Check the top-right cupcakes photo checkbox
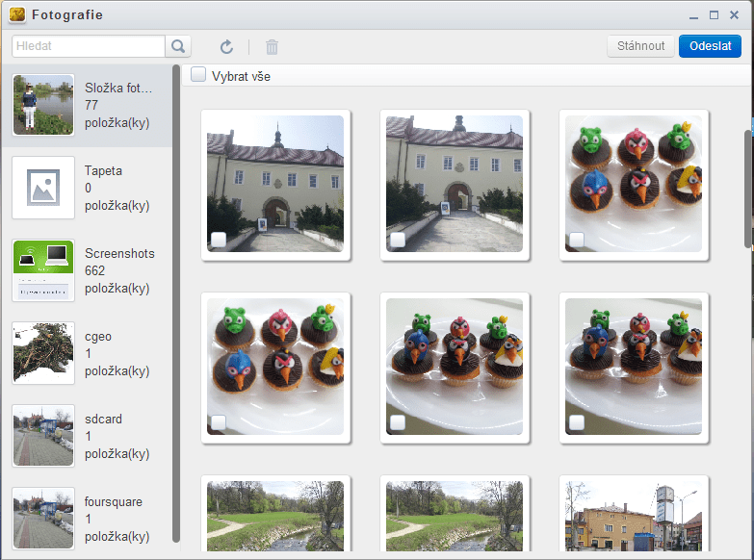This screenshot has width=754, height=560. click(x=577, y=240)
